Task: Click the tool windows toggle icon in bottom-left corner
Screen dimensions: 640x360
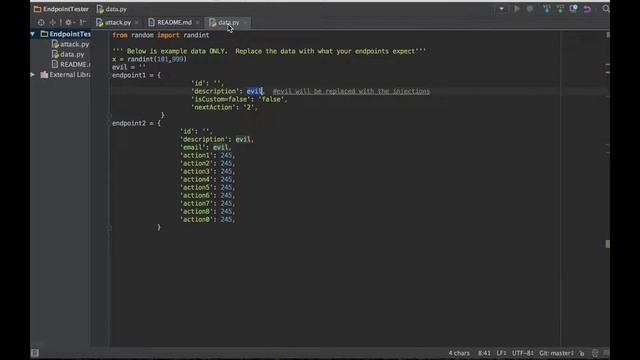Action: tap(35, 353)
